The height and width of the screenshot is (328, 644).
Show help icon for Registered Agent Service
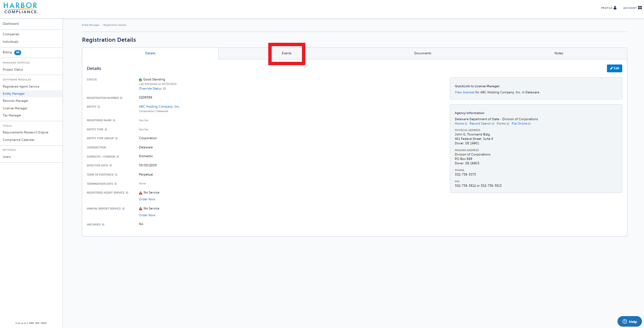[x=127, y=193]
